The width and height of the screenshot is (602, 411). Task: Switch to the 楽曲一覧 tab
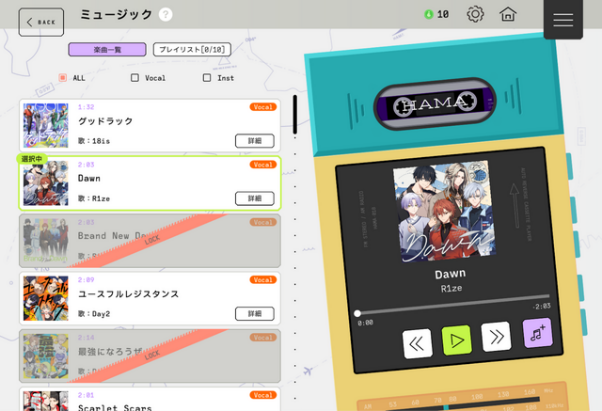107,50
